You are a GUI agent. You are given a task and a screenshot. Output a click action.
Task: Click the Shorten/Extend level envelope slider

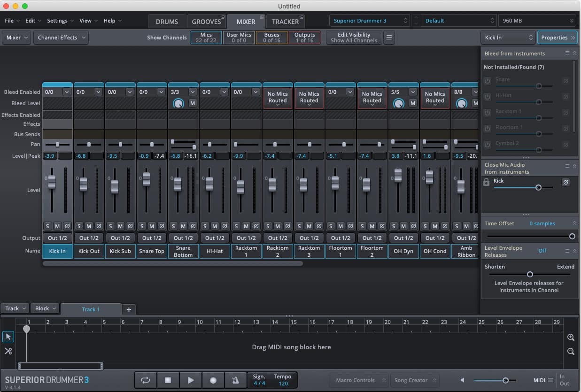pos(530,274)
